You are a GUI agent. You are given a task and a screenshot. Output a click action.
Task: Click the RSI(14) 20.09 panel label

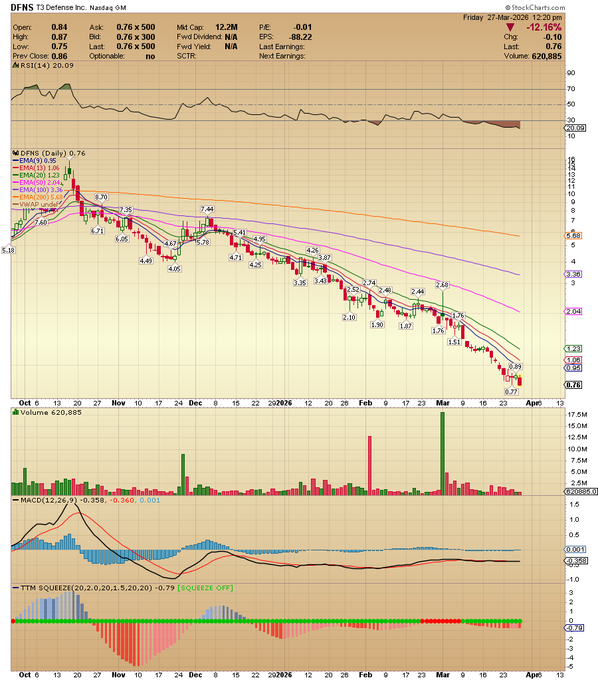[x=47, y=65]
